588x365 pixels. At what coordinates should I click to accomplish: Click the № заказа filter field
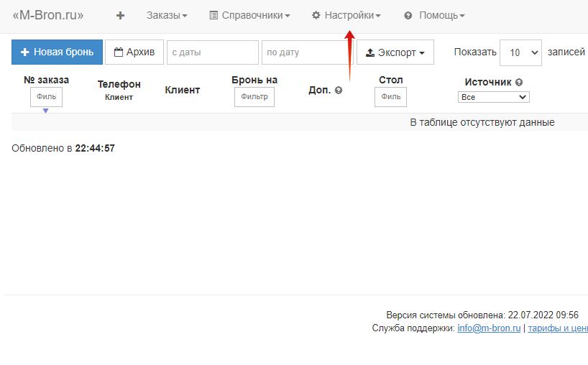tap(46, 97)
